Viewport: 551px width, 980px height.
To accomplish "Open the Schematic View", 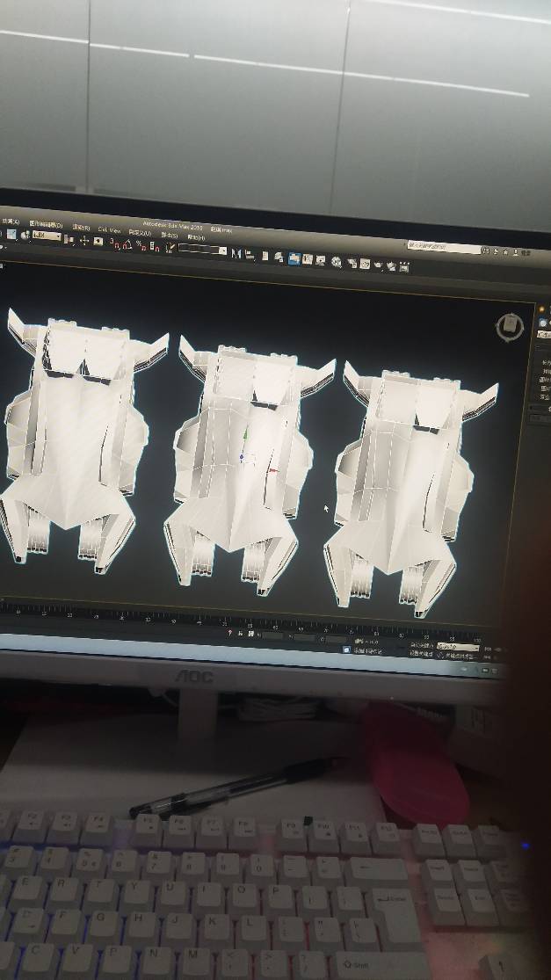I will (321, 260).
